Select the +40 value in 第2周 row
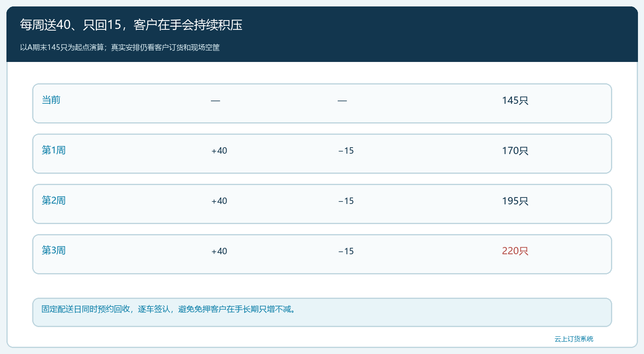 pos(219,201)
